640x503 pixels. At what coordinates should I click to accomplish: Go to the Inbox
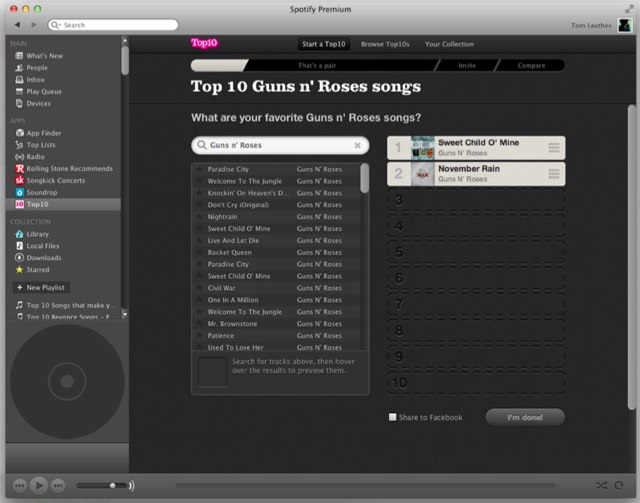click(x=36, y=79)
